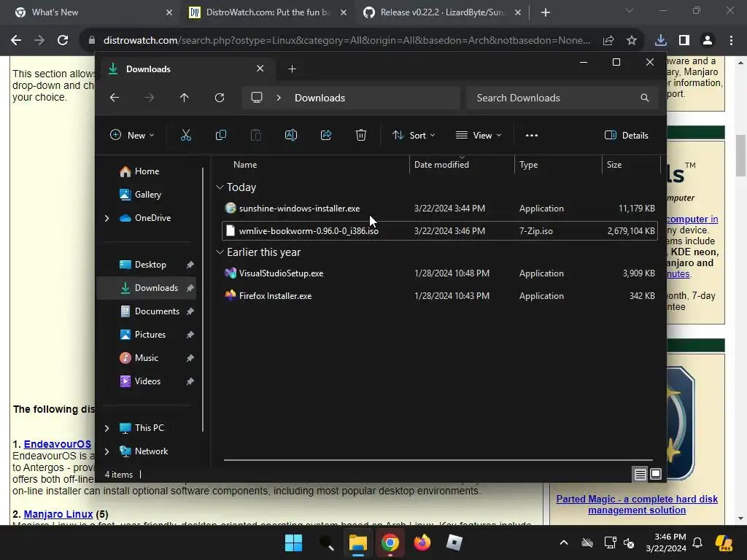
Task: Refresh the Downloads folder view
Action: click(219, 98)
